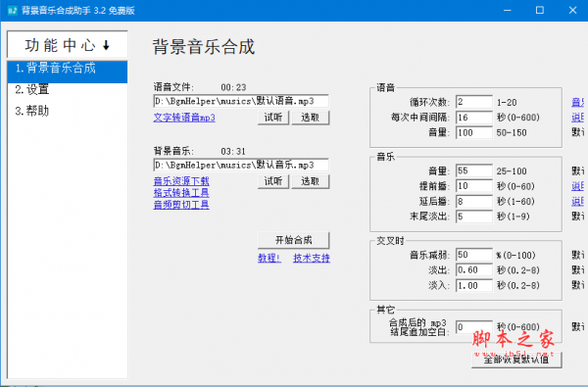The height and width of the screenshot is (387, 588).
Task: Click the voice duration 00:23 text
Action: click(x=233, y=87)
